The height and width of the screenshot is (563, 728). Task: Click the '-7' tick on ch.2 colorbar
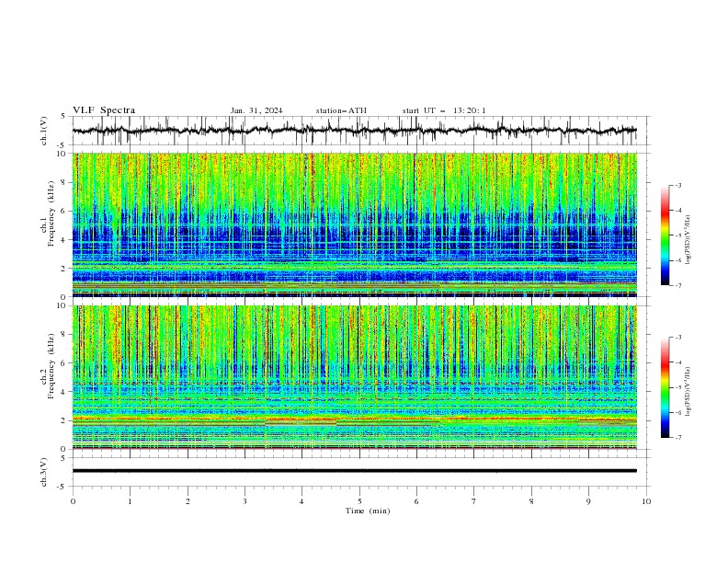(677, 438)
